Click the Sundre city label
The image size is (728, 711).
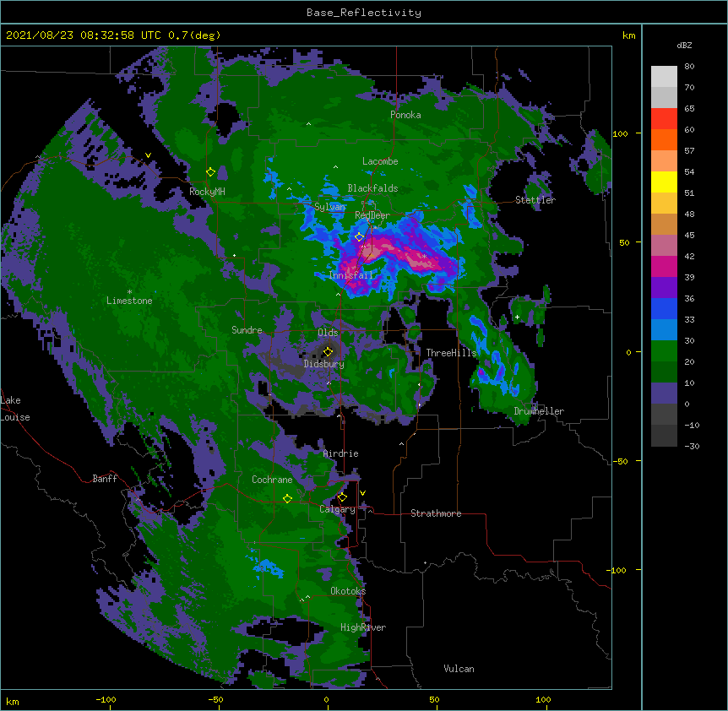(x=247, y=330)
